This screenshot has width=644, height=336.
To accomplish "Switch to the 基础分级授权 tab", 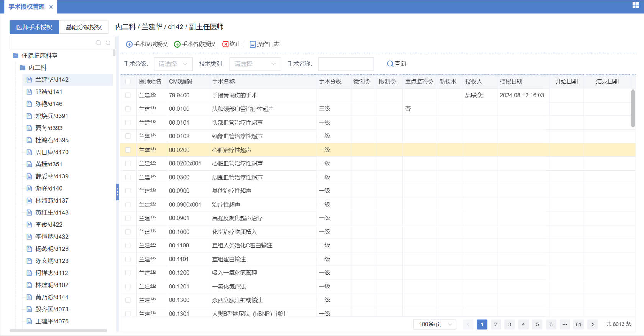I will tap(84, 27).
